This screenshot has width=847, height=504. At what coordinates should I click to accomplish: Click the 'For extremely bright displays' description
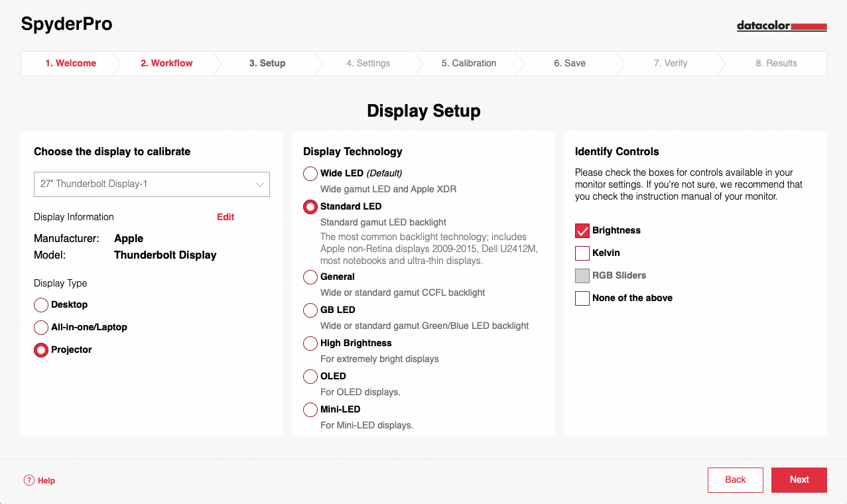(379, 359)
